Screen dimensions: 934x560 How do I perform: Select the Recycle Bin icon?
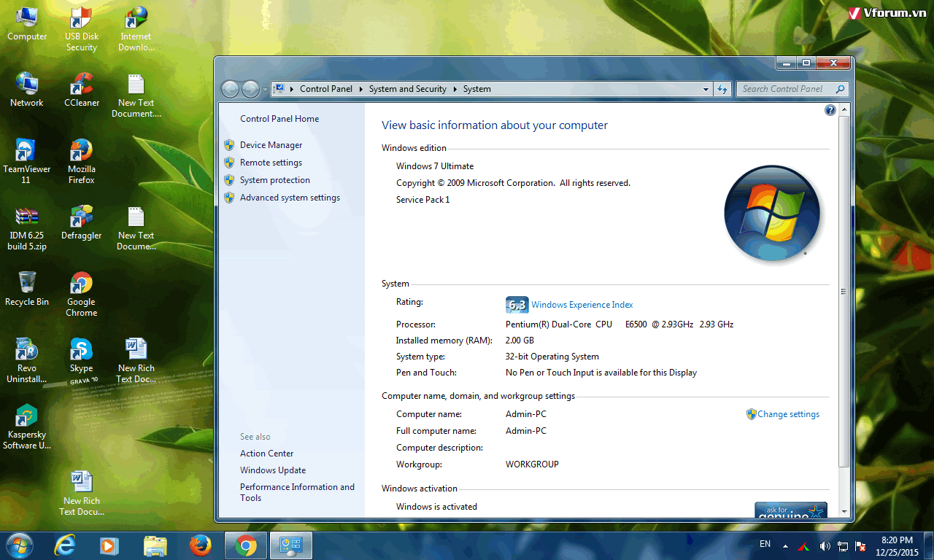27,289
